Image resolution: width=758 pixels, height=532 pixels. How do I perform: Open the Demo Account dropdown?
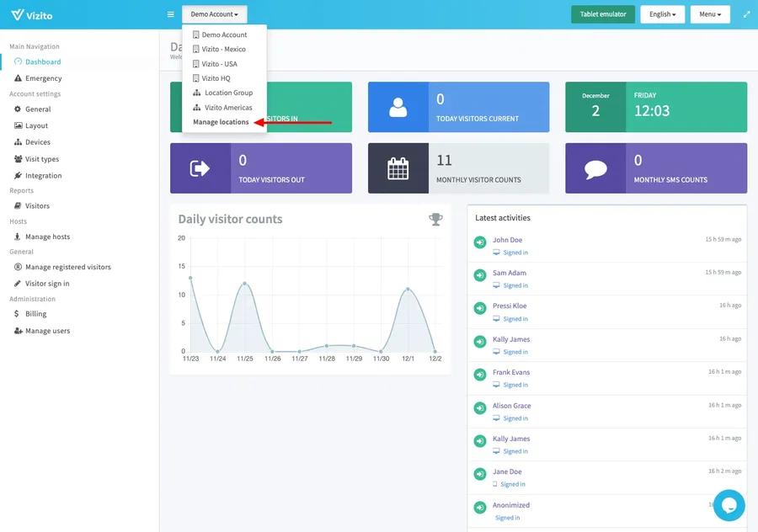click(214, 14)
